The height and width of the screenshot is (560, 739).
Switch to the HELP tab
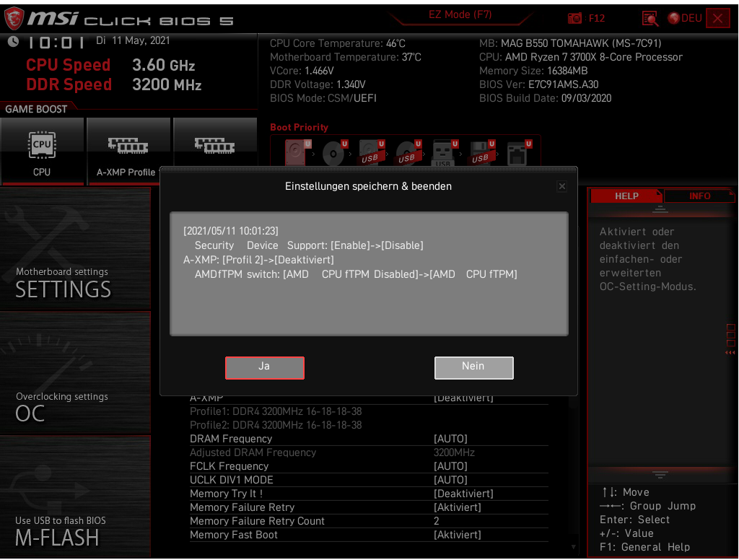626,196
